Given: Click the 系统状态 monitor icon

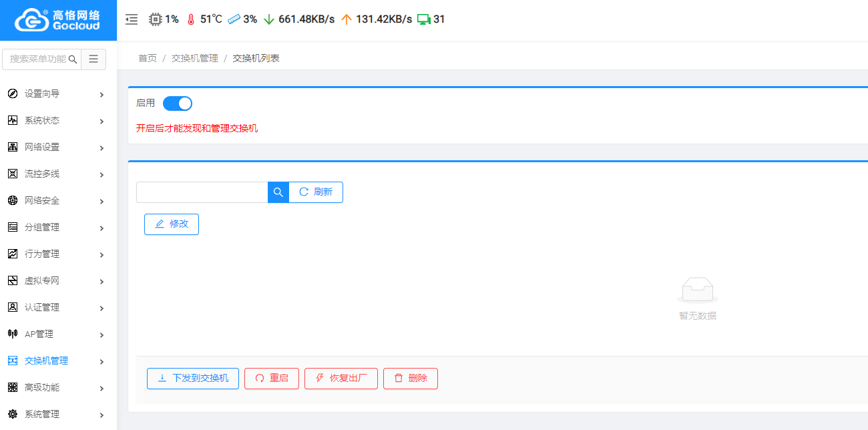Looking at the screenshot, I should click(13, 120).
